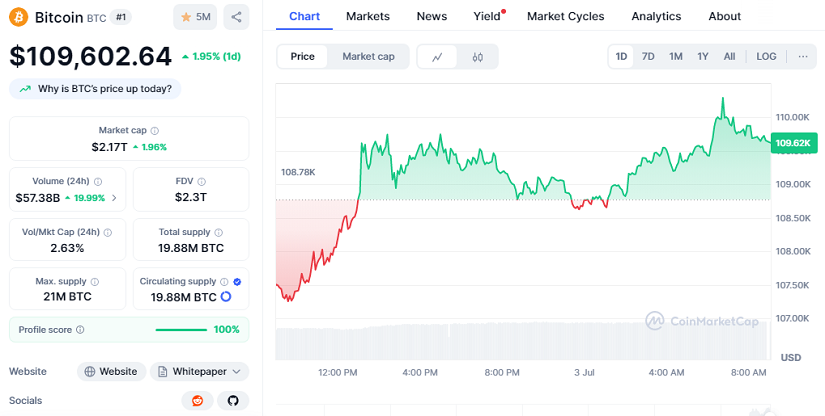Click the 2.63% Vol/Mkt Cap value
This screenshot has height=416, width=825.
pyautogui.click(x=67, y=248)
